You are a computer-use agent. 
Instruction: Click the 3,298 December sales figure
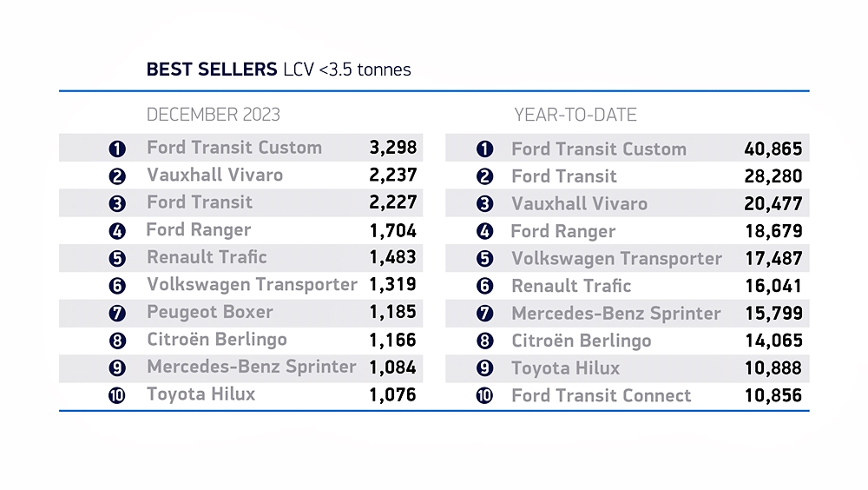coord(393,148)
